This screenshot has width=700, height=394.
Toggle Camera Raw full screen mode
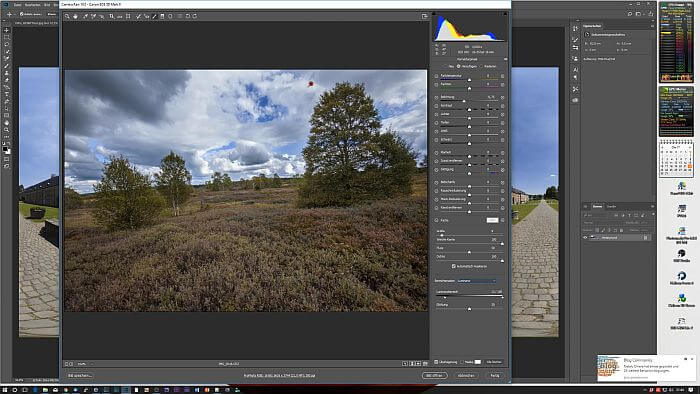[424, 16]
